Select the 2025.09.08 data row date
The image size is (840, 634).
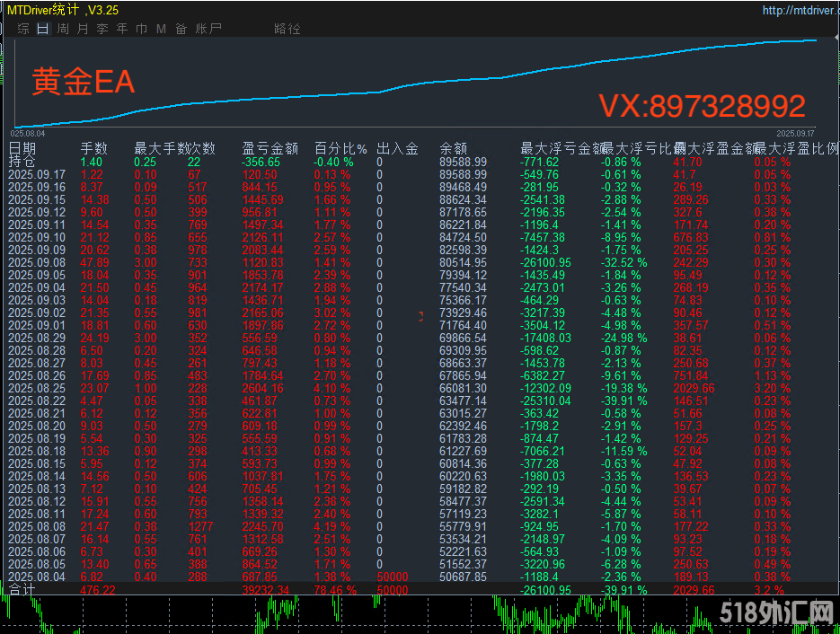click(x=37, y=262)
